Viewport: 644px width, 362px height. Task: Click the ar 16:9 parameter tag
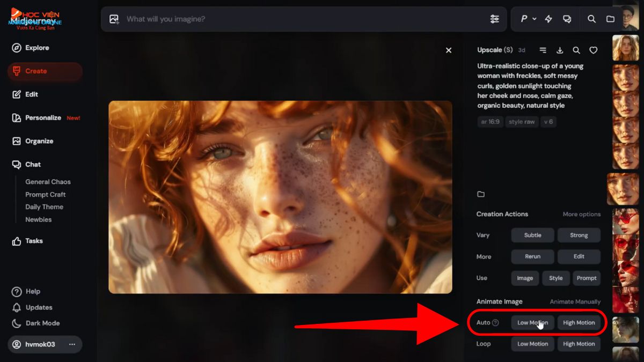pos(490,122)
